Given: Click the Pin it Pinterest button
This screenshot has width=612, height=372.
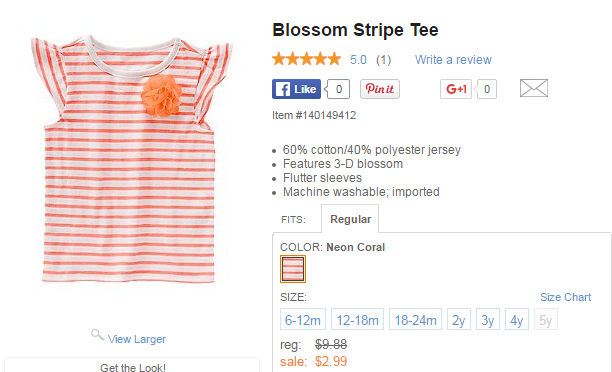Looking at the screenshot, I should [380, 89].
